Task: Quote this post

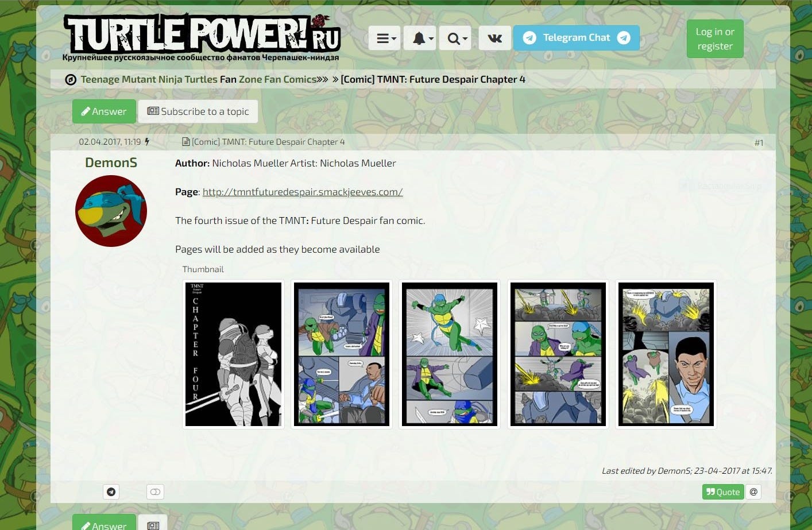Action: [x=723, y=492]
